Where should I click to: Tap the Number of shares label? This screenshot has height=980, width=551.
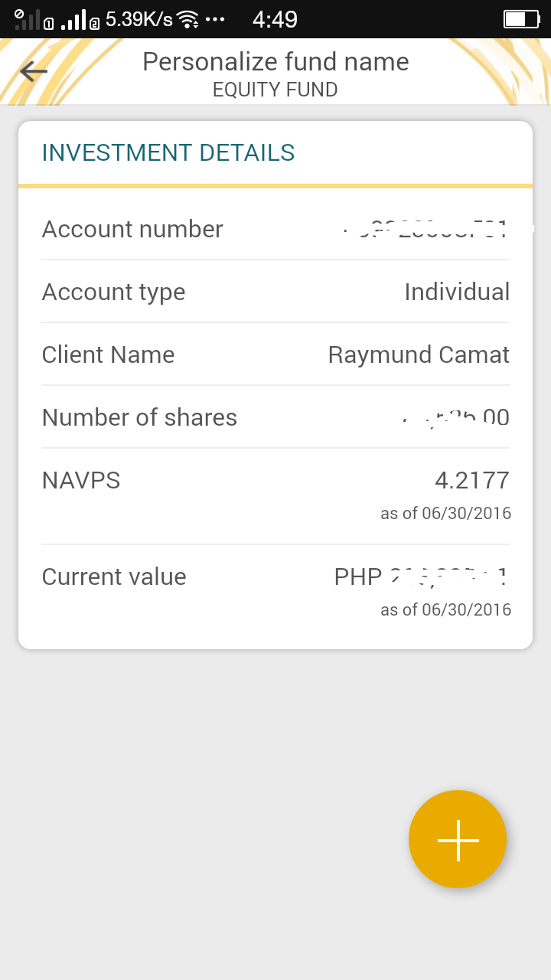139,417
